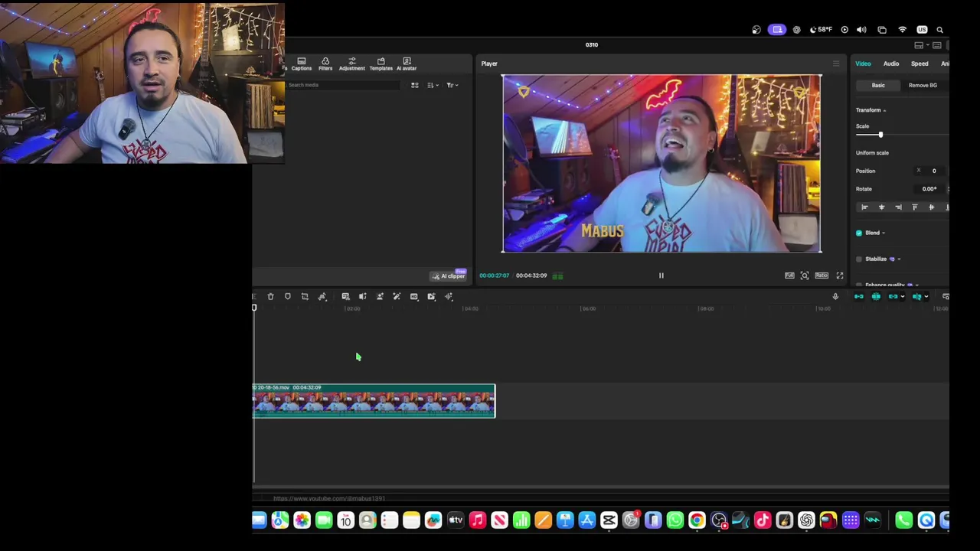Viewport: 980px width, 551px height.
Task: Click the AI clipper button
Action: pos(449,275)
